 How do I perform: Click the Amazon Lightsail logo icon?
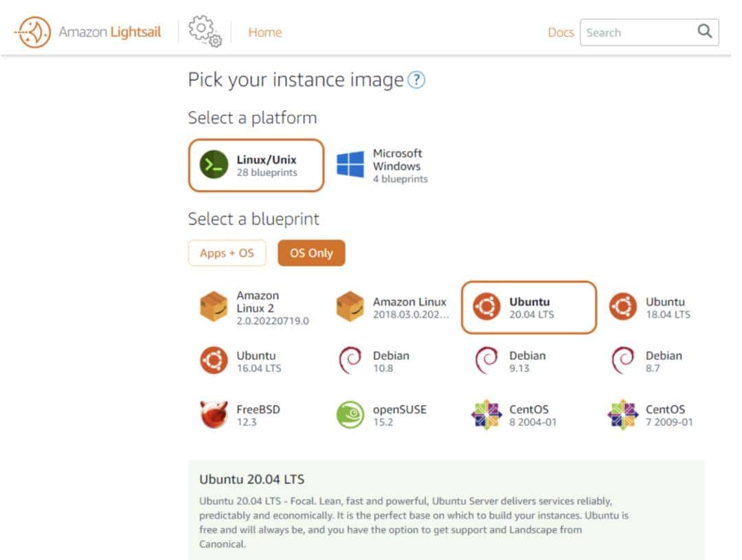pos(32,32)
